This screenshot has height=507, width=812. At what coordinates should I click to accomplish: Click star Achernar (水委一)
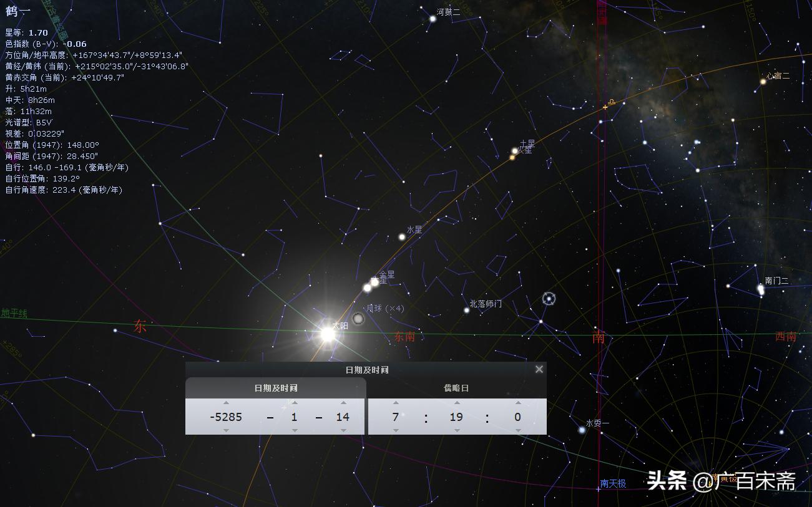[x=582, y=430]
